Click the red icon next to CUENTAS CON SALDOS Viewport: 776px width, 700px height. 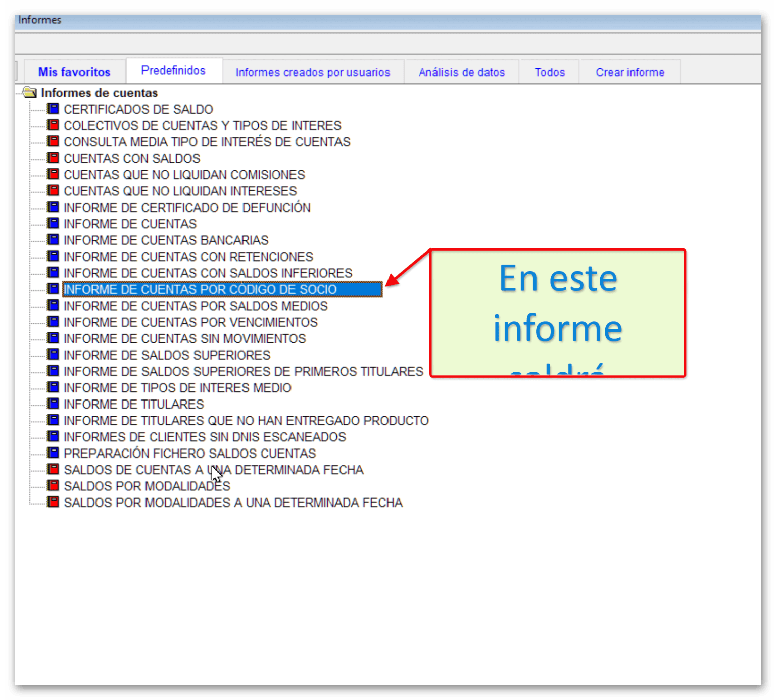(53, 158)
